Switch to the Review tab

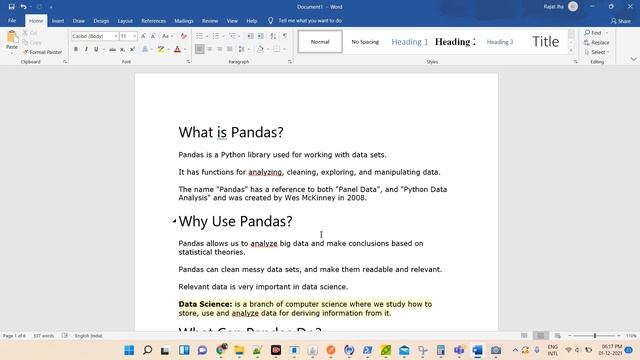[210, 21]
